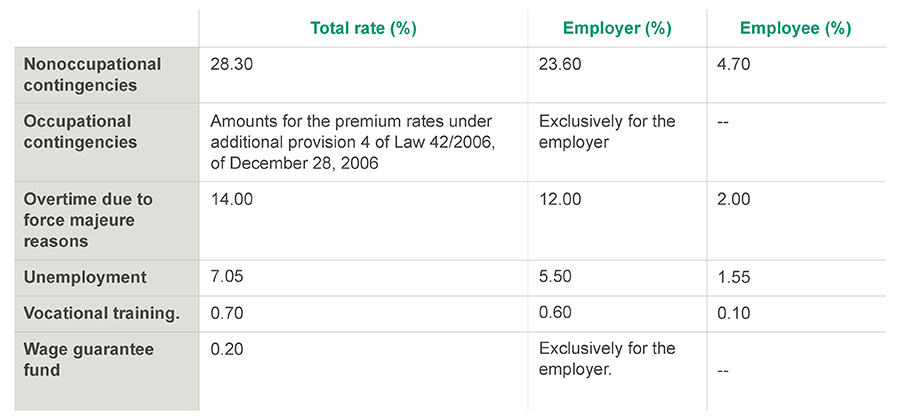Click the 0.60 employer vocational training value
The image size is (900, 420).
tap(555, 313)
